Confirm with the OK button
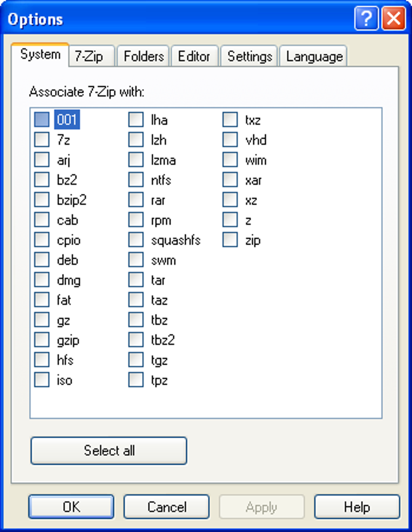Image resolution: width=412 pixels, height=532 pixels. 71,507
